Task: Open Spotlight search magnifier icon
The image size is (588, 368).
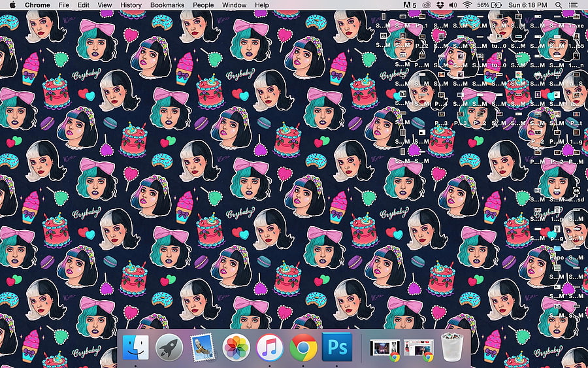Action: click(559, 5)
